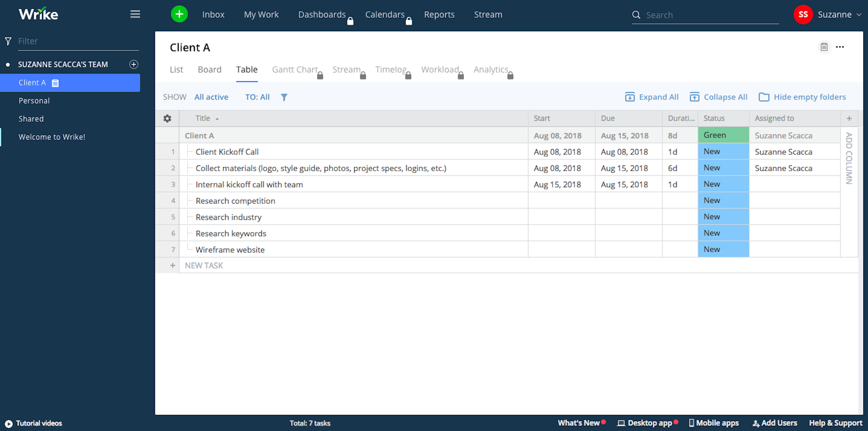Open the project description icon in header
868x431 pixels.
(x=824, y=47)
